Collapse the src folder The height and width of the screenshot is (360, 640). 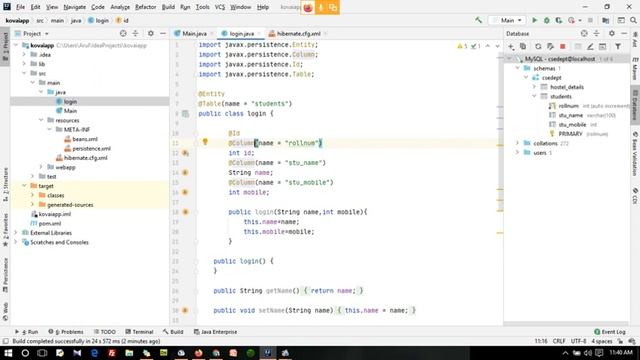[24, 73]
